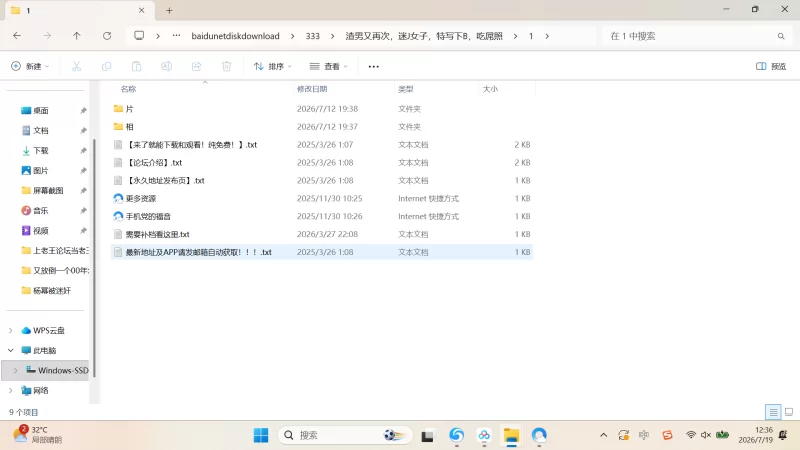Open the 排序 sort menu
Viewport: 800px width, 450px height.
coord(273,66)
